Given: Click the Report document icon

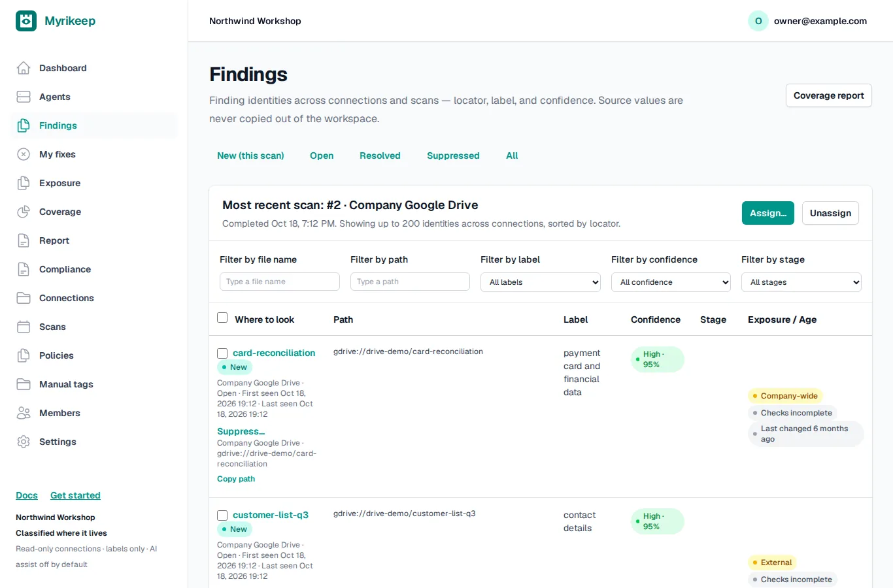Looking at the screenshot, I should pyautogui.click(x=24, y=240).
